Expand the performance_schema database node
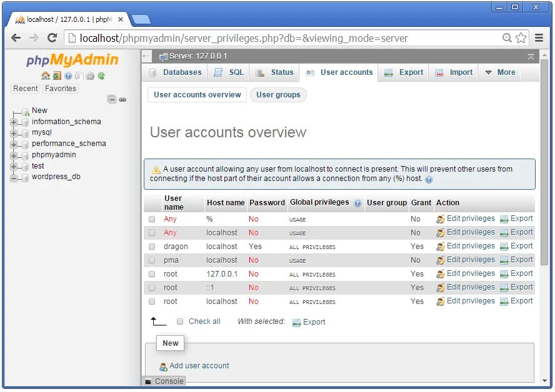 tap(14, 145)
